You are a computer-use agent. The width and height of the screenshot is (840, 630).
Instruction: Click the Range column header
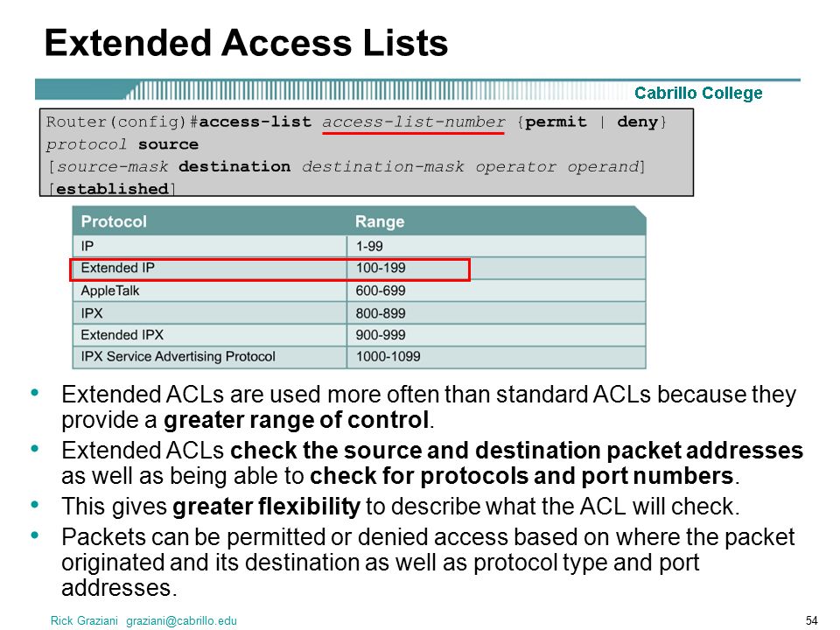[x=379, y=221]
